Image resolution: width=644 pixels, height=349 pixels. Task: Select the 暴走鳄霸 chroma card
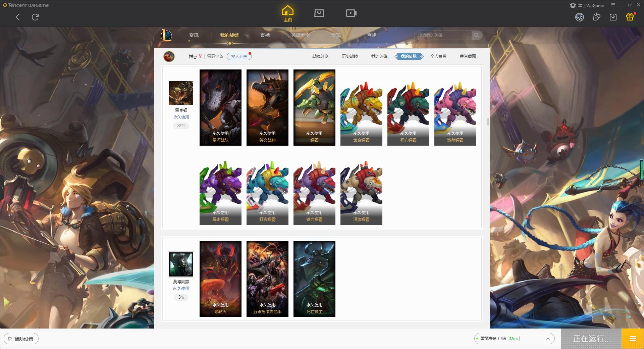[x=220, y=193]
